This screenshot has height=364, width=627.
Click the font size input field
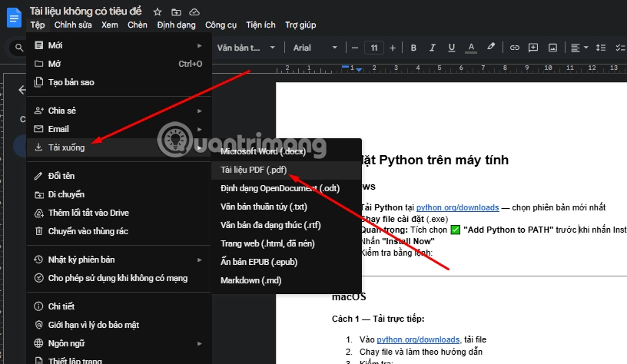(373, 48)
